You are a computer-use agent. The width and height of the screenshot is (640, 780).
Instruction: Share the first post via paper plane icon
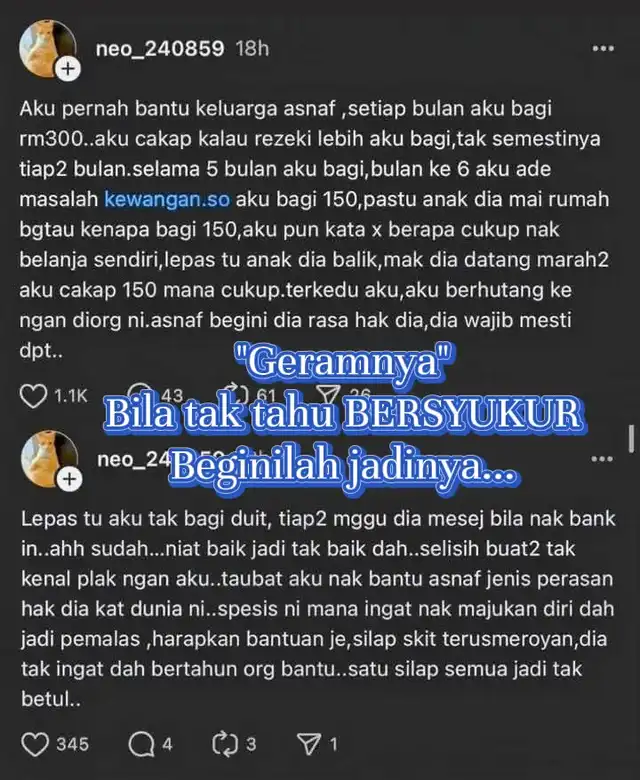329,394
